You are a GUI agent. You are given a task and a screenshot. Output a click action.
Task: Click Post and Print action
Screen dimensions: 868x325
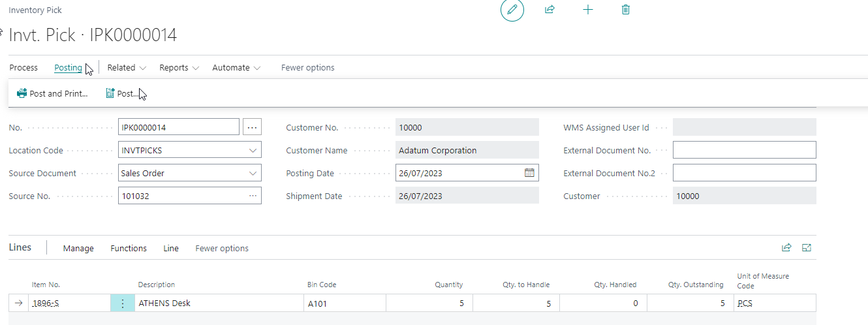[52, 93]
